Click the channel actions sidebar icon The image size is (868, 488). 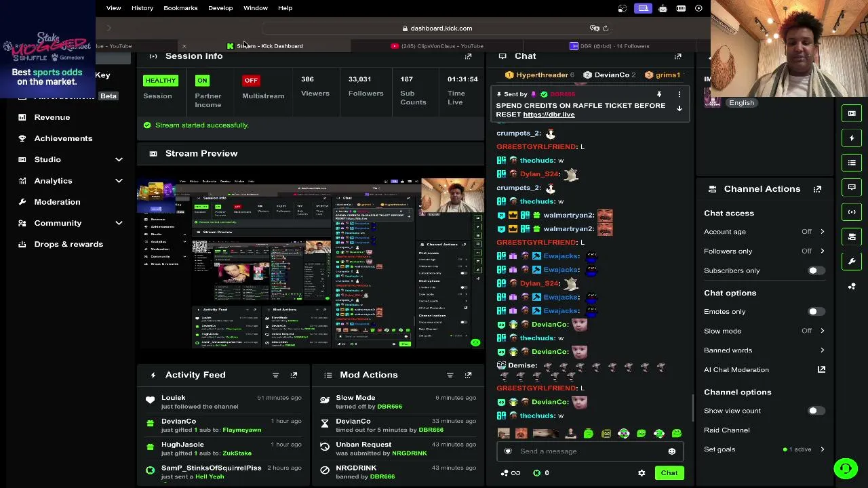[x=852, y=237]
